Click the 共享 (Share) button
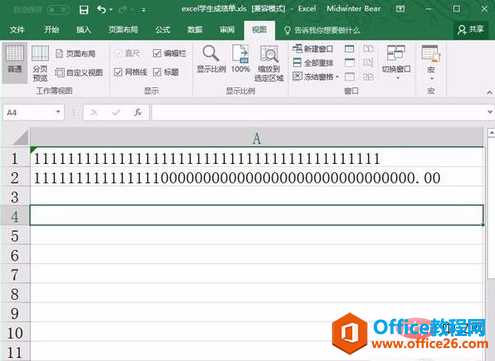495x361 pixels. [x=470, y=30]
